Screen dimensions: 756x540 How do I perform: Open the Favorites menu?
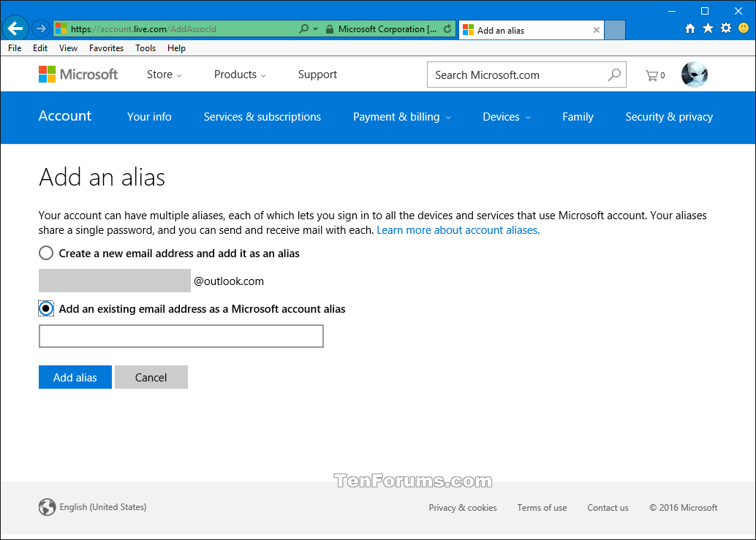pyautogui.click(x=106, y=48)
